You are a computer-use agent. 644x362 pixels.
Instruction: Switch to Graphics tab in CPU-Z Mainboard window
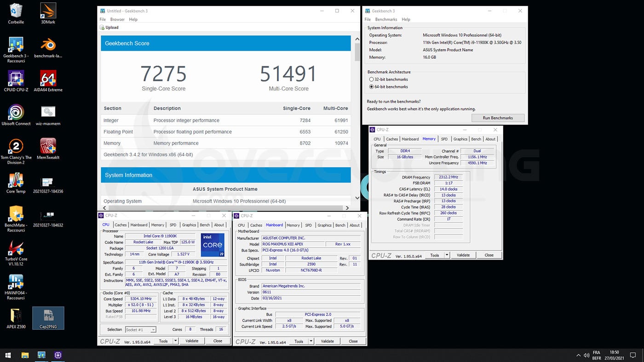[324, 225]
